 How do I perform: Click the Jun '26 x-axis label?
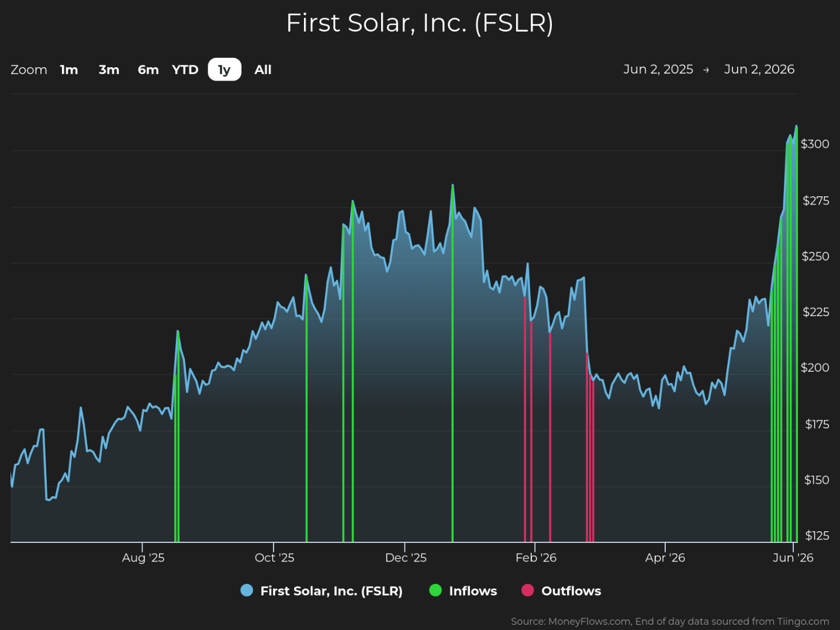793,558
